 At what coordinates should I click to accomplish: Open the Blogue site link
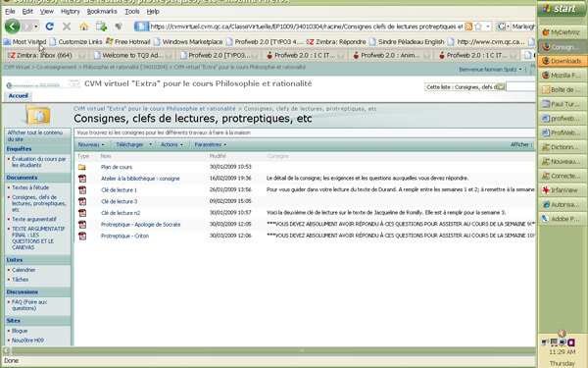20,331
